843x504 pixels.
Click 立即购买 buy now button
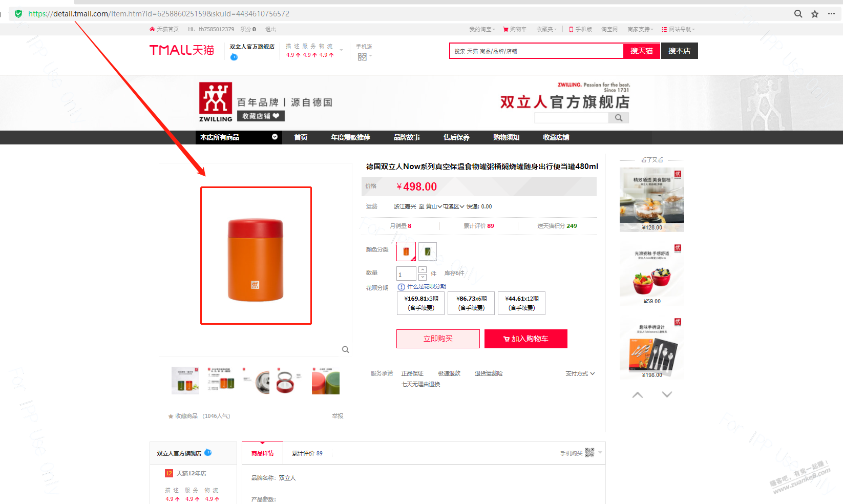tap(438, 339)
